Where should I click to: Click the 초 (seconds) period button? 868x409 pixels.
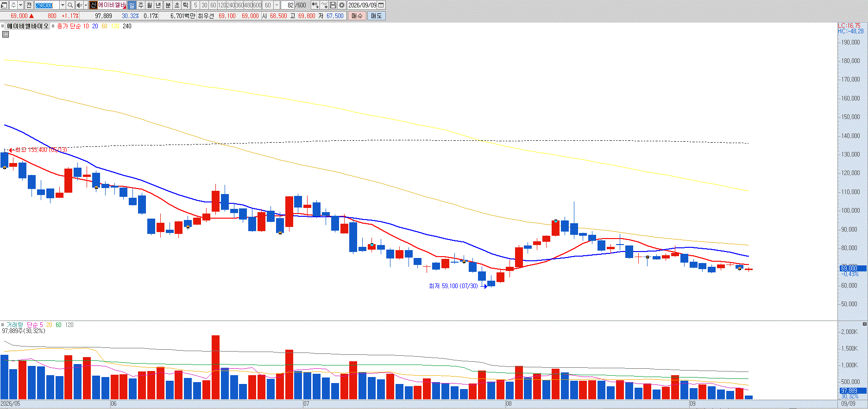177,5
